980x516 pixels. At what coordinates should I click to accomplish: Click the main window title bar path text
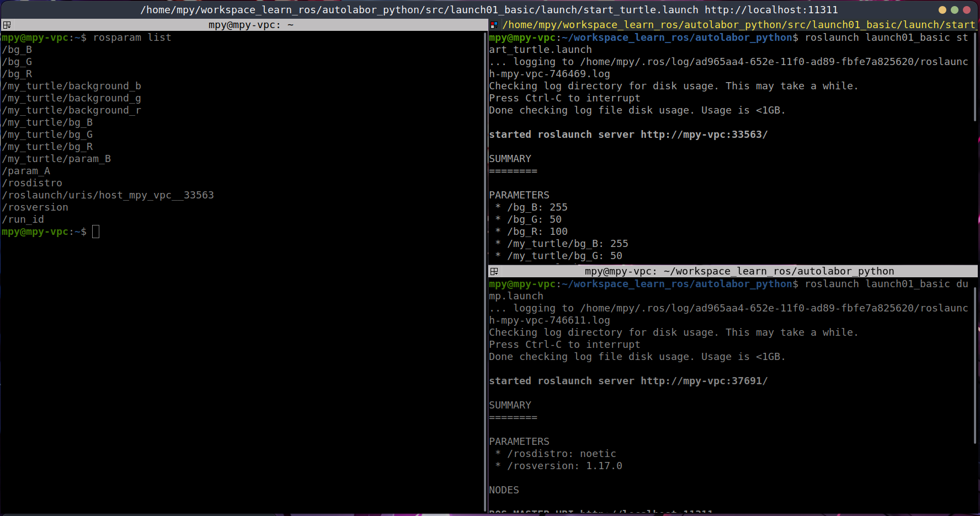pos(489,10)
